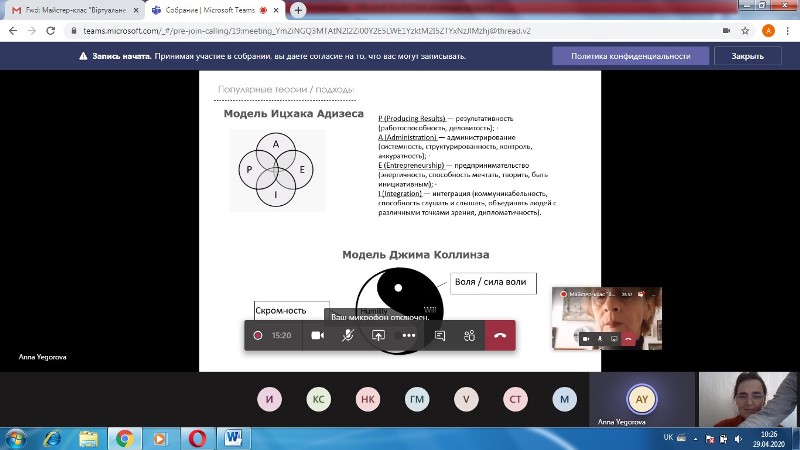This screenshot has height=450, width=800.
Task: Toggle microphone in small floating call window
Action: pyautogui.click(x=600, y=339)
